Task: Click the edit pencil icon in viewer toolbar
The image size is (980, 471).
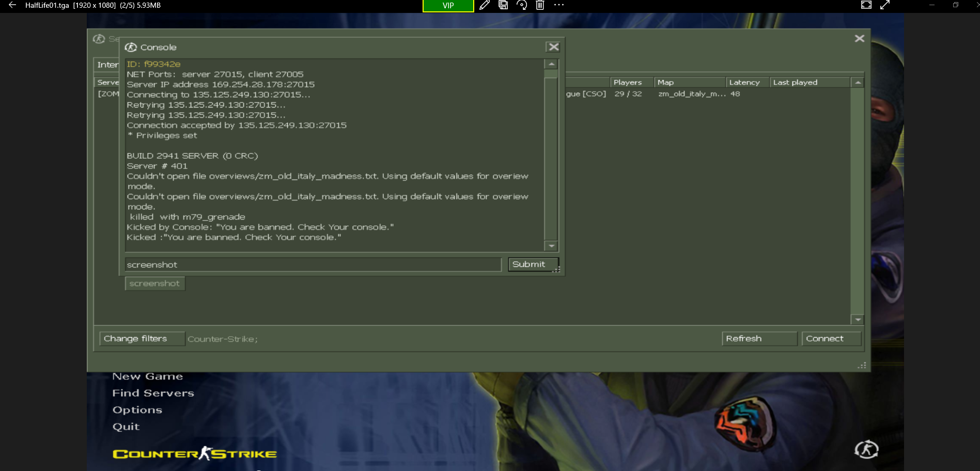Action: click(x=485, y=5)
